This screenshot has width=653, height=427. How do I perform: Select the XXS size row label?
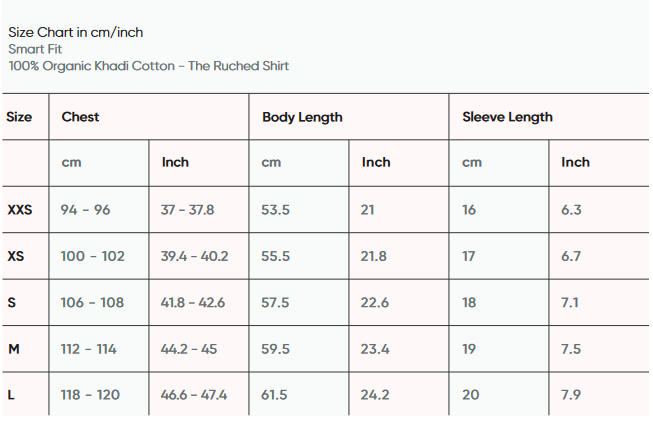tap(20, 210)
